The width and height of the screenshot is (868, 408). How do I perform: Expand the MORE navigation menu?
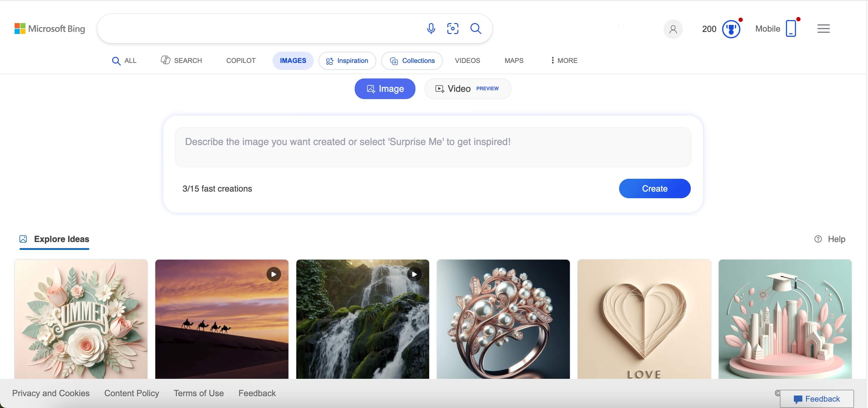click(564, 61)
